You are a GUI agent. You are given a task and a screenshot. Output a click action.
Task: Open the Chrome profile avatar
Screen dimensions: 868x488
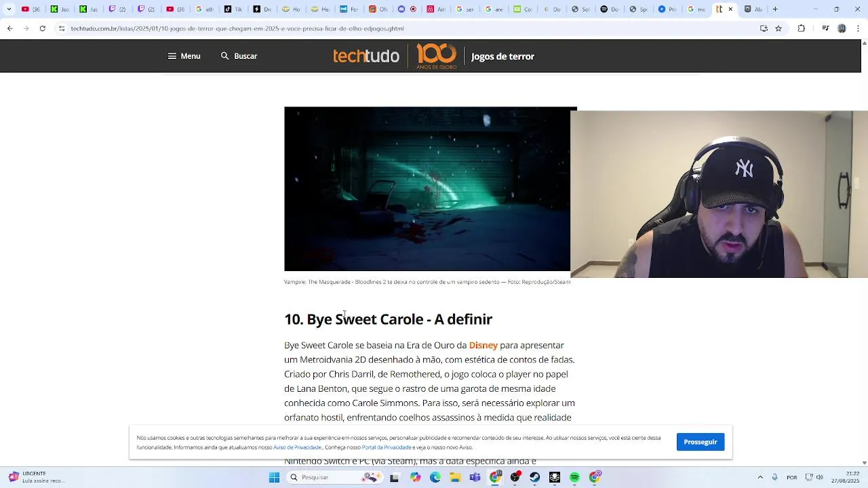pyautogui.click(x=842, y=28)
